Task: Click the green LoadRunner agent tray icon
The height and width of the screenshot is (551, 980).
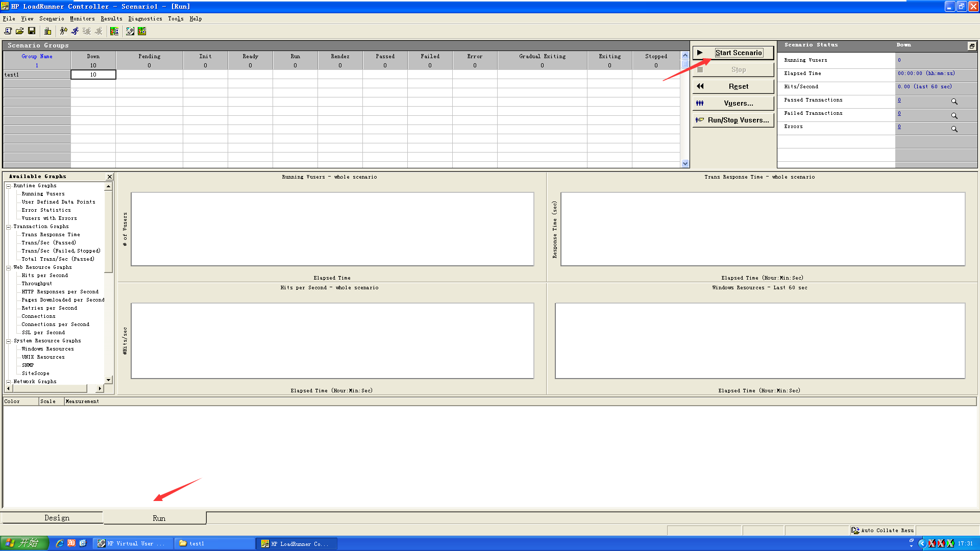Action: coord(950,543)
